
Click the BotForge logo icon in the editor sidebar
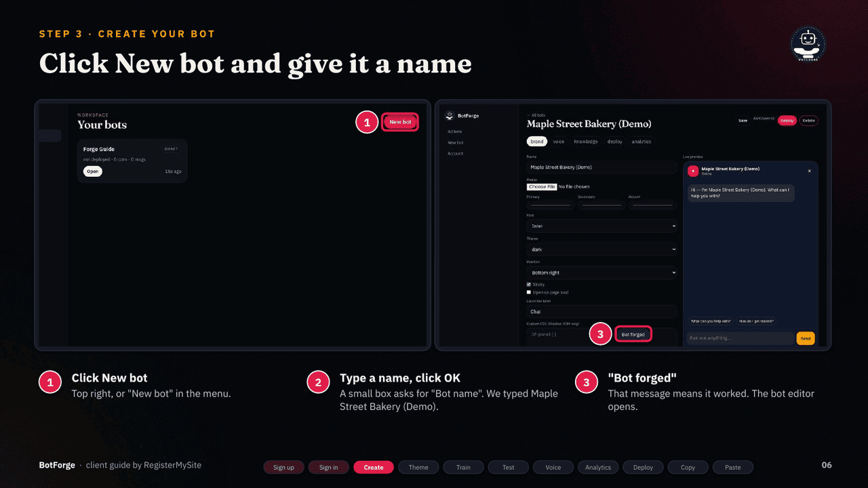tap(450, 116)
